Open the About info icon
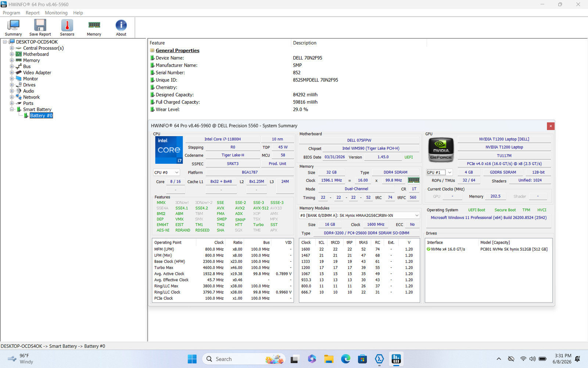 (x=121, y=28)
